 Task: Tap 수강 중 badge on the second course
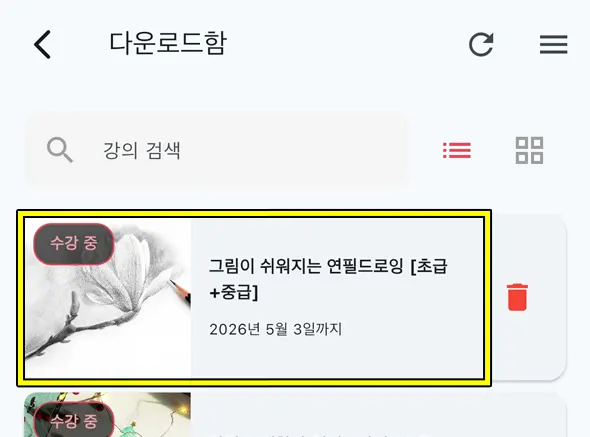point(74,420)
